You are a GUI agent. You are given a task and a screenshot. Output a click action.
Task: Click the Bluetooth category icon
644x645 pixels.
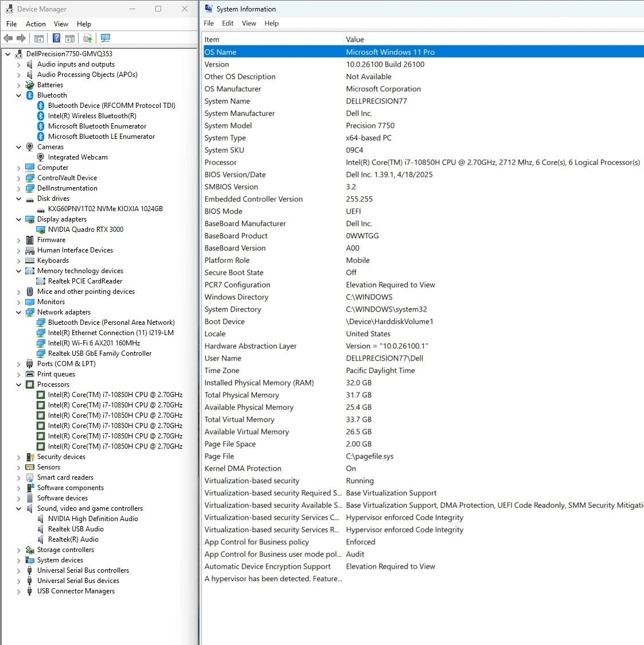(30, 95)
